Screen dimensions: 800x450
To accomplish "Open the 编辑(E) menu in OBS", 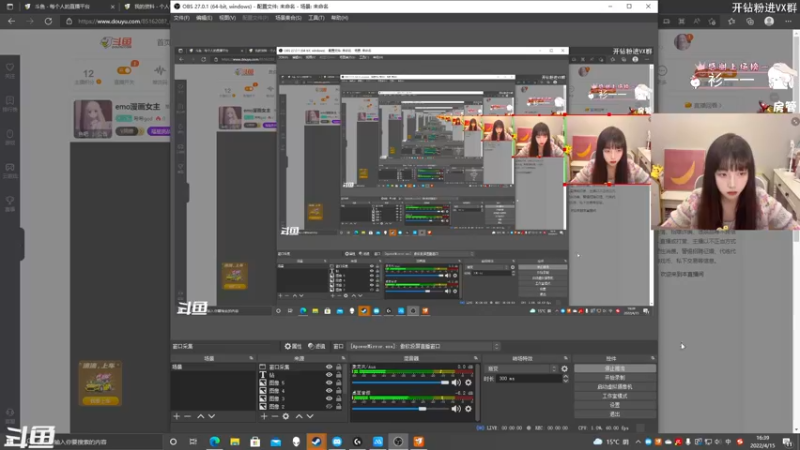I will pos(204,18).
